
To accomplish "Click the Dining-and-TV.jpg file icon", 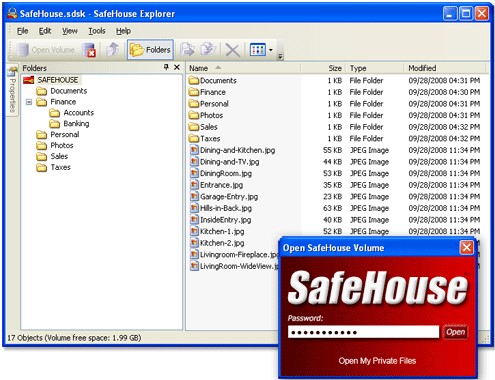I will 194,162.
